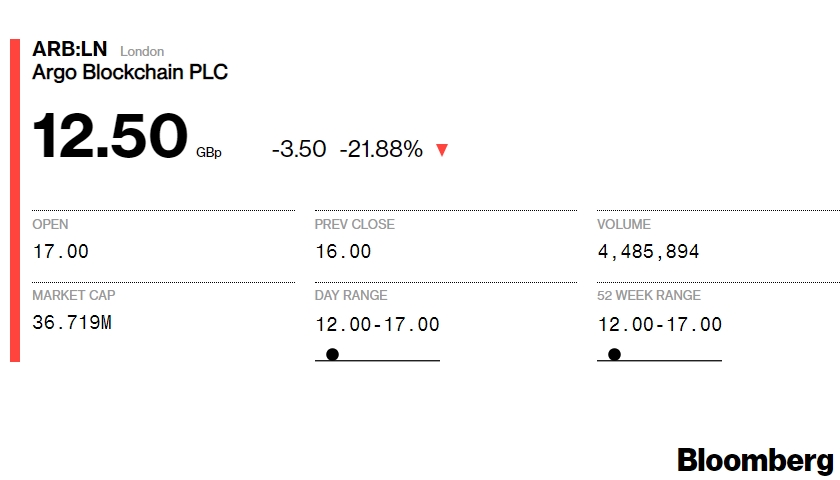The height and width of the screenshot is (480, 840).
Task: Click the 17.00 open value
Action: pyautogui.click(x=61, y=251)
